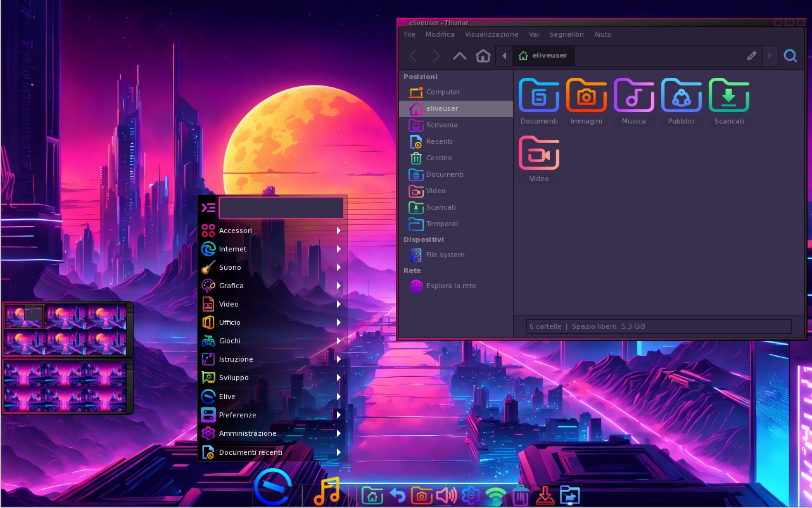Go to home folder via toolbar icon
This screenshot has width=812, height=508.
pos(483,56)
